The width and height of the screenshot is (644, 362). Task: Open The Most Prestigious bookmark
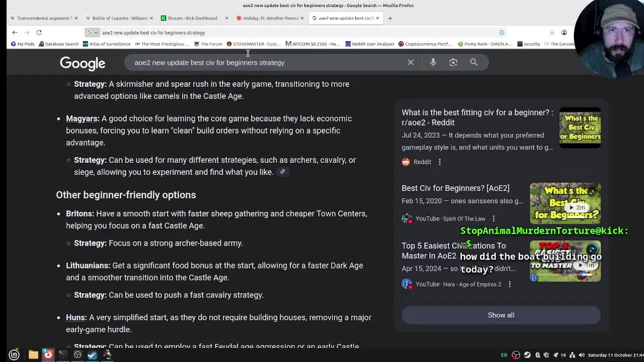[x=162, y=44]
